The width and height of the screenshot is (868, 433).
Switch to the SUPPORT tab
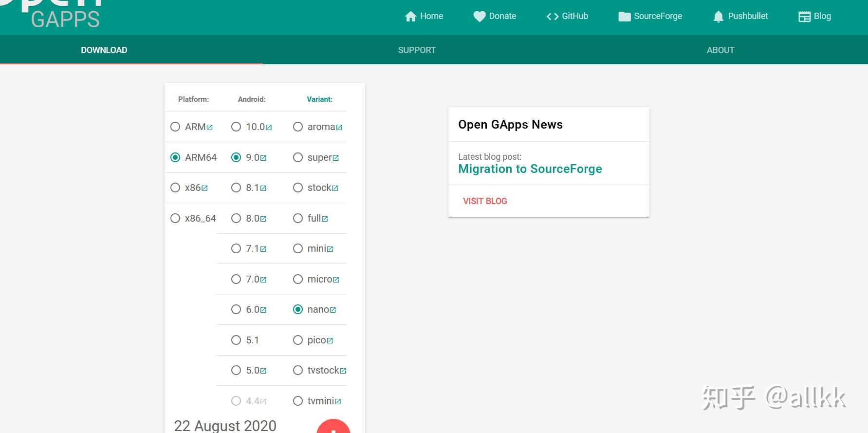point(417,50)
